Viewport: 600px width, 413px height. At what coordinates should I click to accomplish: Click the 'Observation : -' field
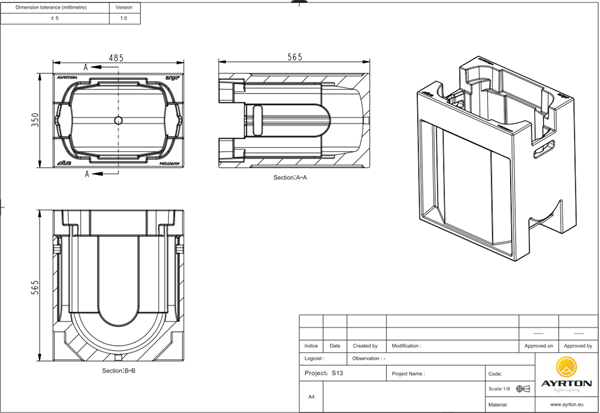tap(441, 359)
